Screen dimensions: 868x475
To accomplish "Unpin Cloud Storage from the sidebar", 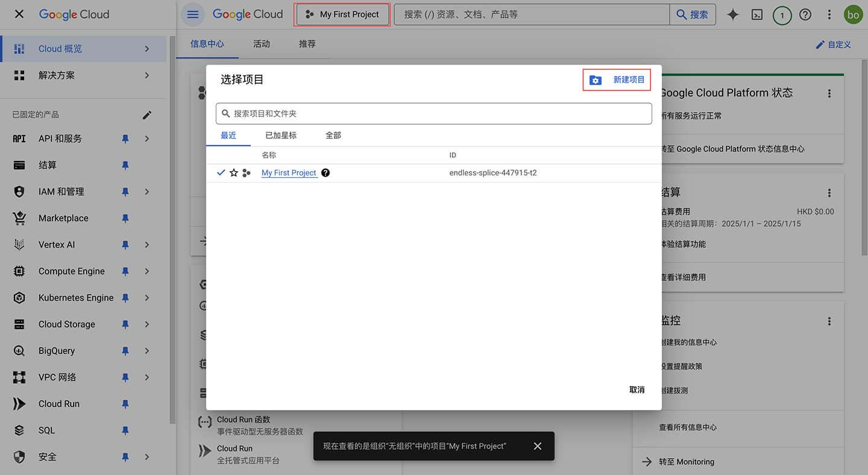I will (x=125, y=324).
